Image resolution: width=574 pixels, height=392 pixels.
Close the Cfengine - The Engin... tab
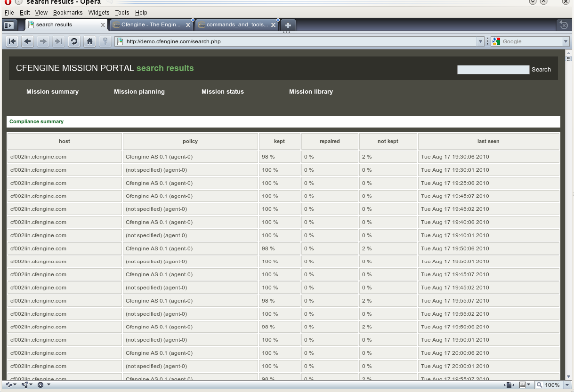tap(188, 25)
